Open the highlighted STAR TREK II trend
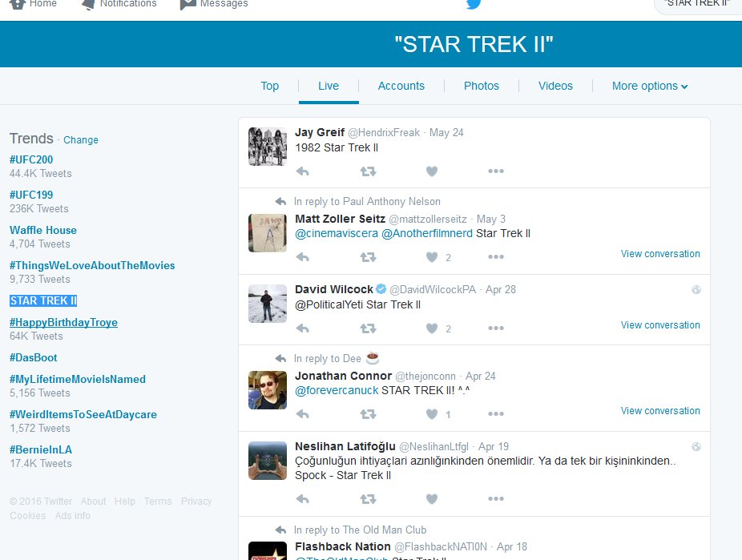The width and height of the screenshot is (742, 560). (43, 300)
